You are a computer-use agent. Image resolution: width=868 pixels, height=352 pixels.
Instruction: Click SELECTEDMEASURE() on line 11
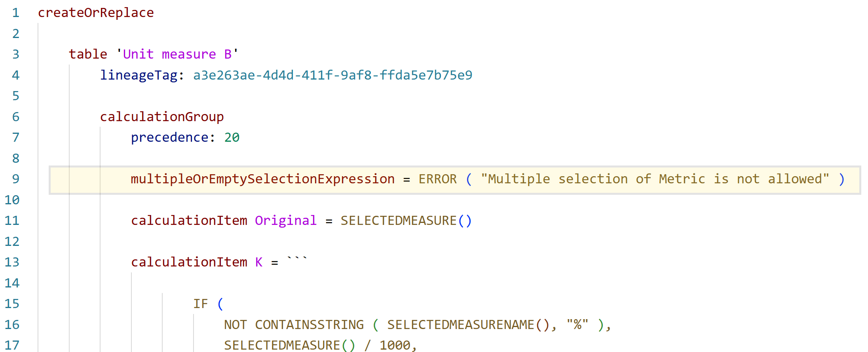click(406, 221)
